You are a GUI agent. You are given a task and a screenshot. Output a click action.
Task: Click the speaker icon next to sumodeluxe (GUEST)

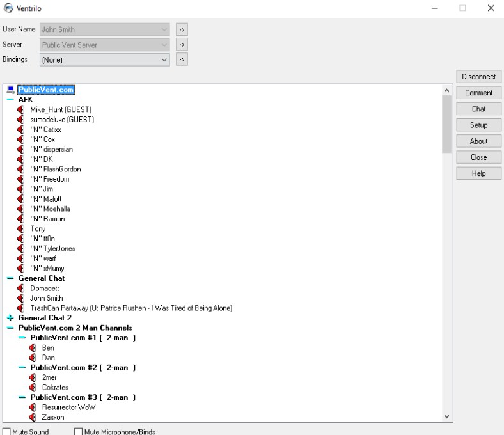pyautogui.click(x=20, y=120)
